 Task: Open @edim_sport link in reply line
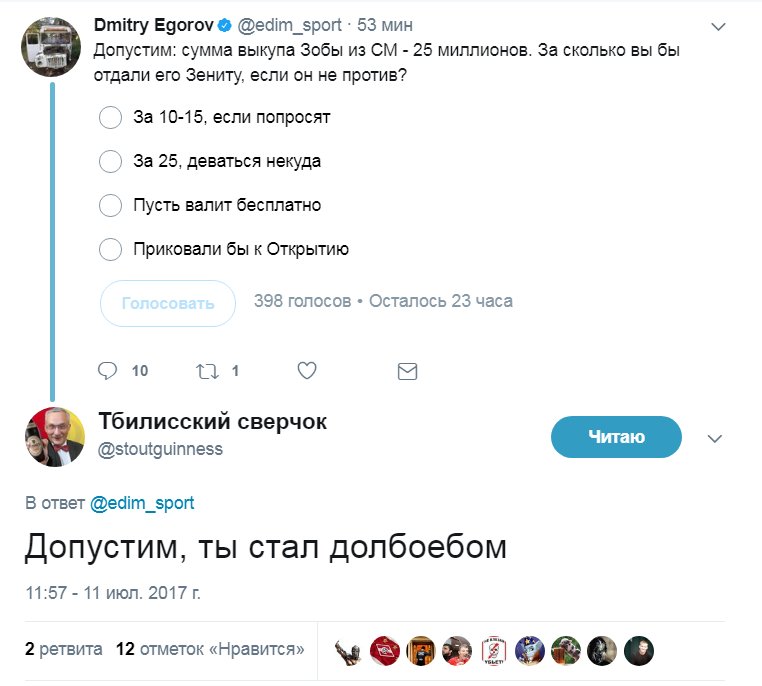coord(142,503)
